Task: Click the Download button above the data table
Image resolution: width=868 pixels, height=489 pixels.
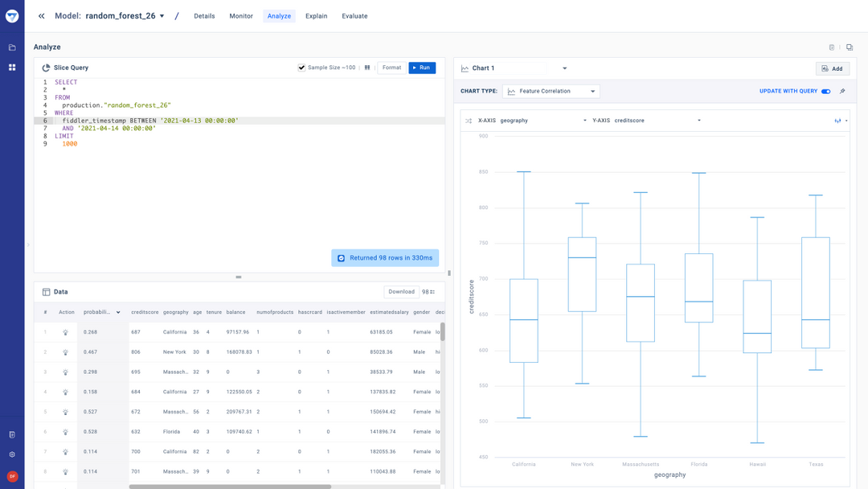Action: [x=401, y=291]
